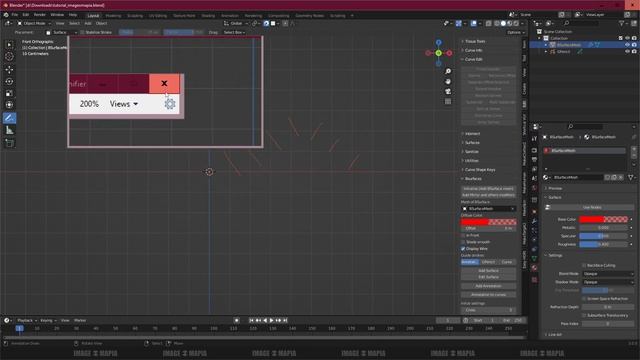
Task: Select the Cursor tool in the toolbar
Action: [9, 57]
